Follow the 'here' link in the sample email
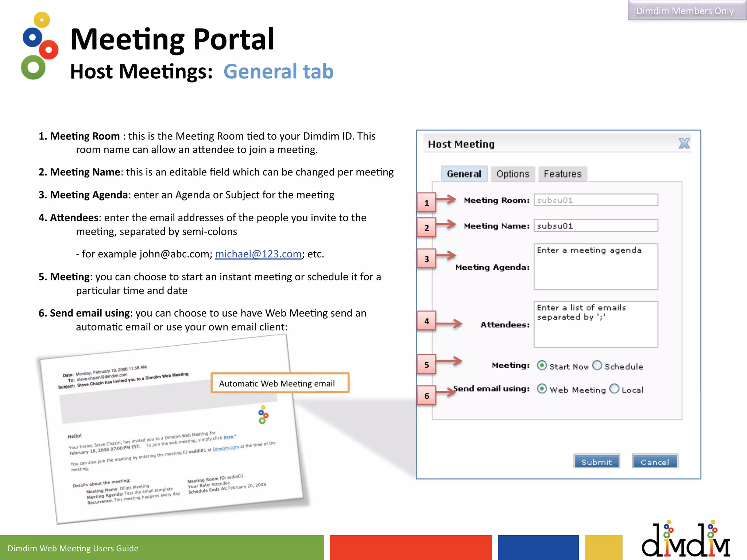The height and width of the screenshot is (560, 747). 228,437
